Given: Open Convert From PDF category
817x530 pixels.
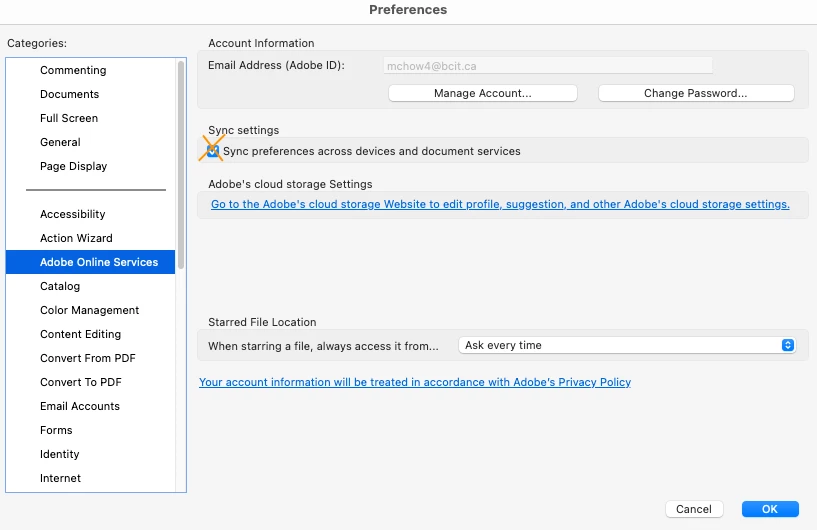Looking at the screenshot, I should 87,358.
